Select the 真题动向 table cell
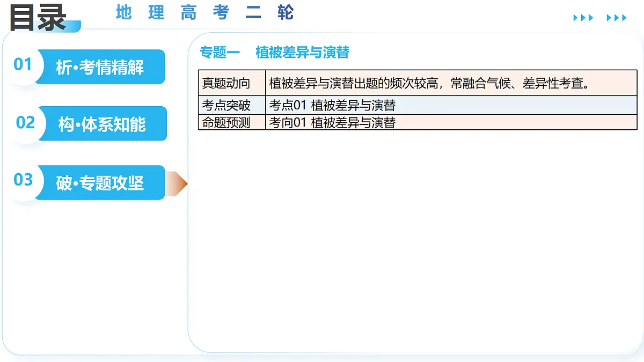Screen dimensions: 644x362 232,83
